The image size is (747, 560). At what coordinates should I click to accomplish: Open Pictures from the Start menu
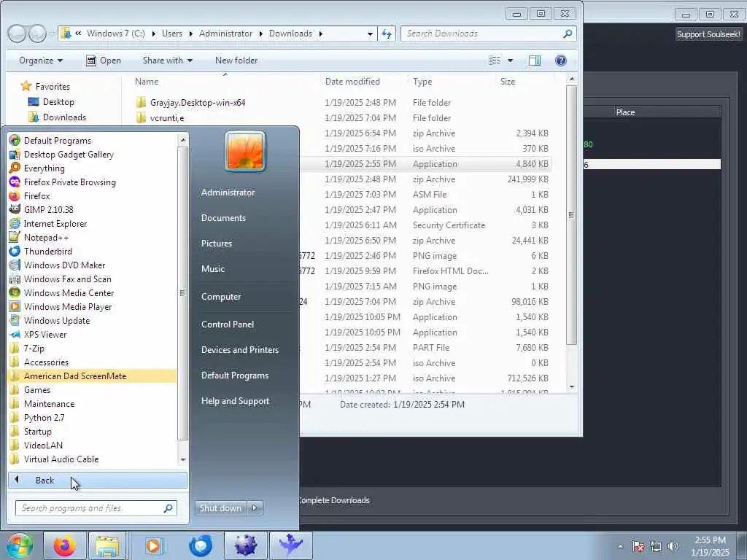tap(217, 244)
